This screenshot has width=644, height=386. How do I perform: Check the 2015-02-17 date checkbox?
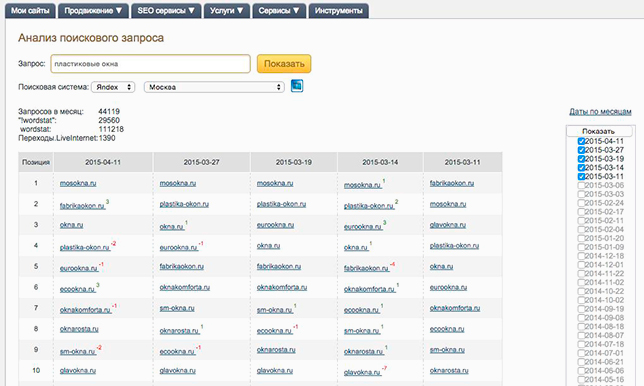tap(581, 212)
